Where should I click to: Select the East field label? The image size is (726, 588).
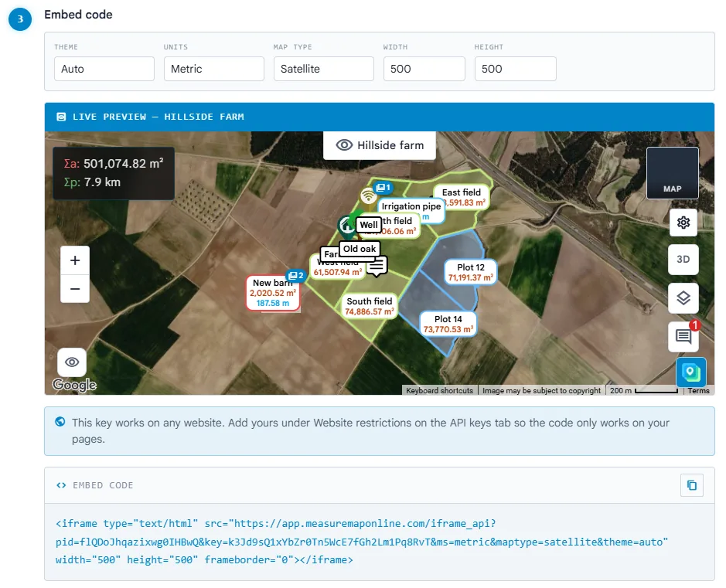(461, 197)
